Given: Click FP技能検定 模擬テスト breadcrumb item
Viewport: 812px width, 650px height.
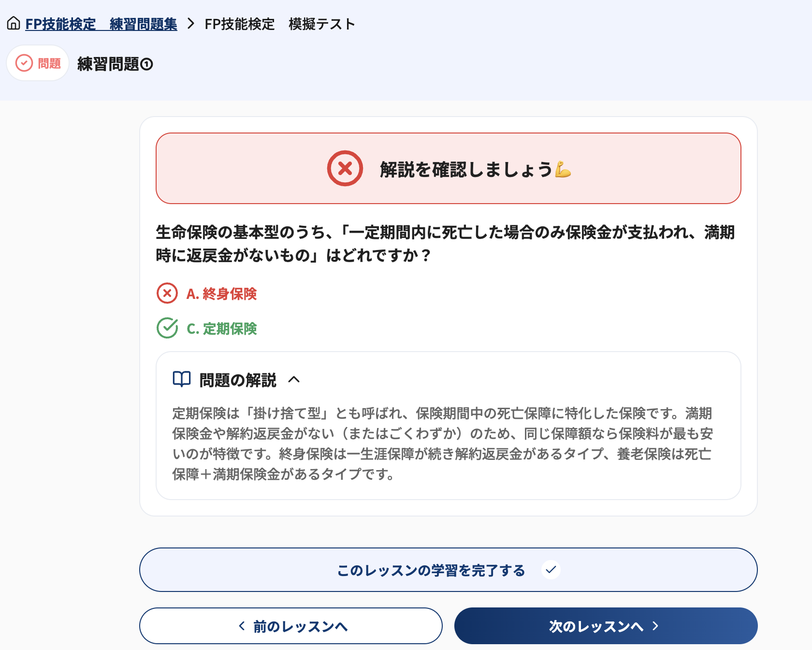Looking at the screenshot, I should (x=280, y=24).
